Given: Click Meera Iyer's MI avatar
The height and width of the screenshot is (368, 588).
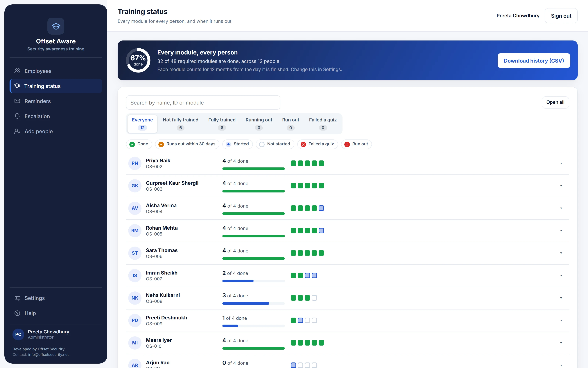Looking at the screenshot, I should coord(135,343).
